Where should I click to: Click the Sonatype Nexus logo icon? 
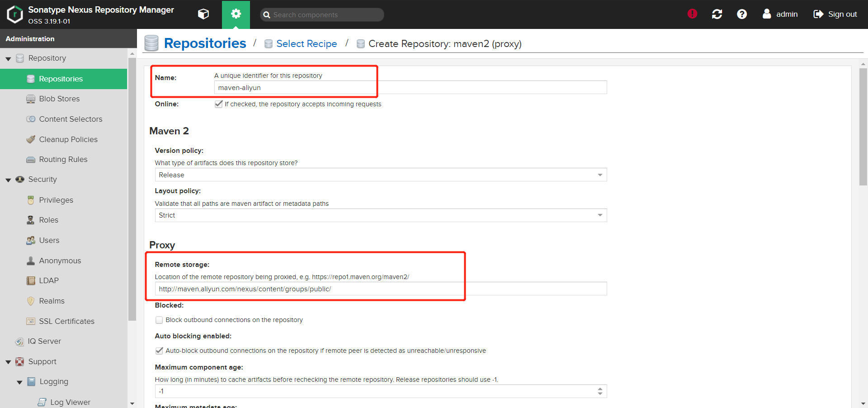(15, 14)
